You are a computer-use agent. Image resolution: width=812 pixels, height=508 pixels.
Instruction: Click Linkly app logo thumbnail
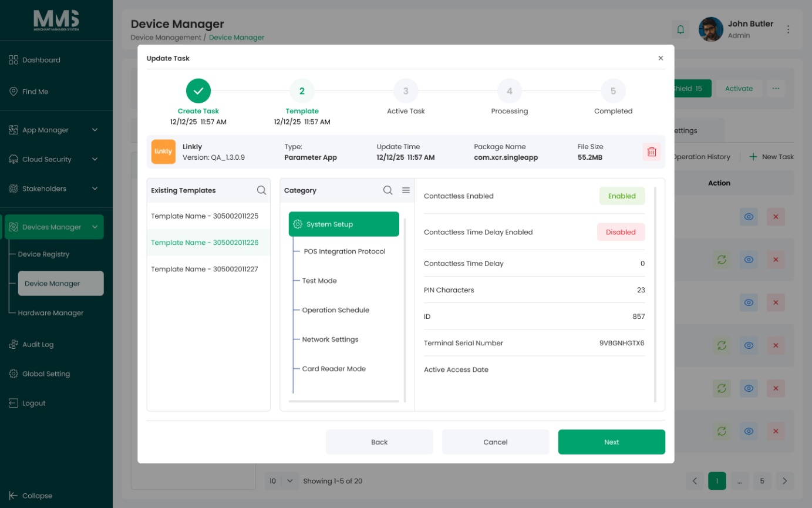point(163,152)
